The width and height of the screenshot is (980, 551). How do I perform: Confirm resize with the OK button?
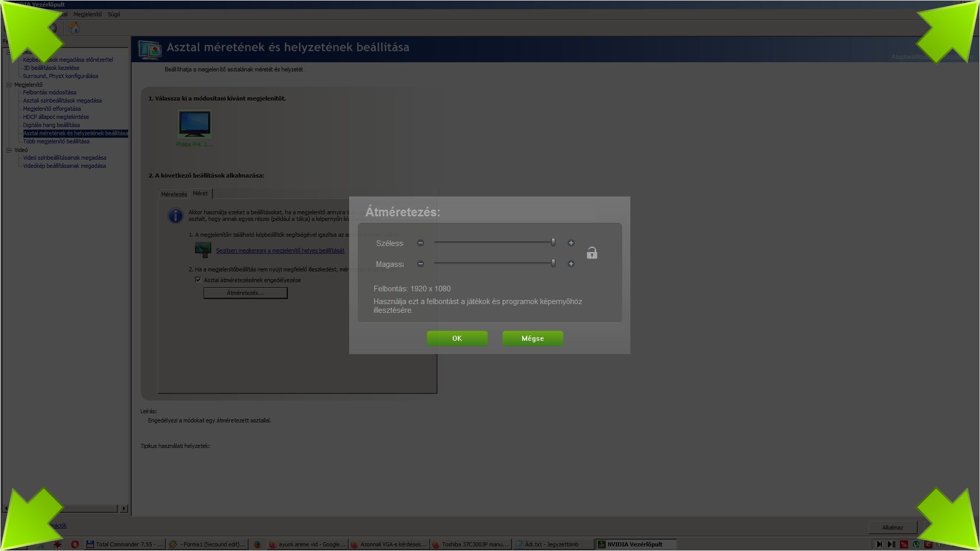click(x=457, y=338)
